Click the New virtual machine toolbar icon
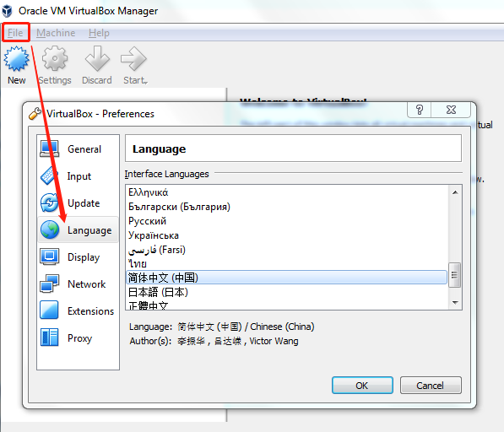This screenshot has height=432, width=504. pos(16,58)
